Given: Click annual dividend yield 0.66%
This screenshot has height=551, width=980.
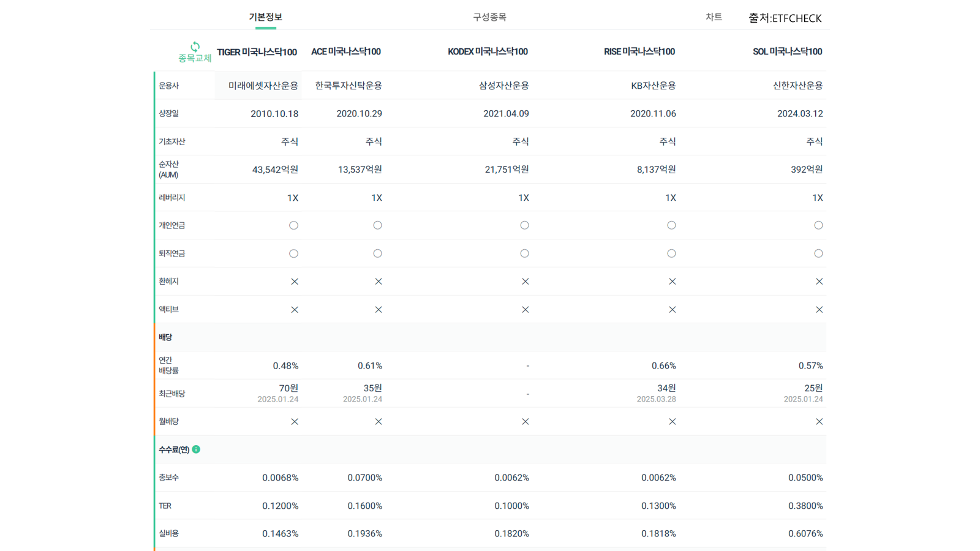Looking at the screenshot, I should point(664,366).
